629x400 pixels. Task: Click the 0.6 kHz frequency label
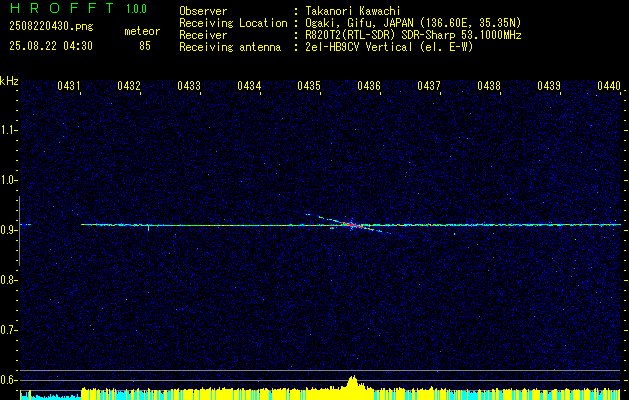(x=9, y=380)
